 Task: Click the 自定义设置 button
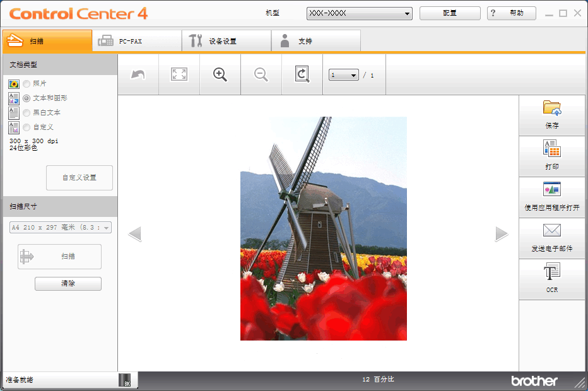click(x=79, y=178)
